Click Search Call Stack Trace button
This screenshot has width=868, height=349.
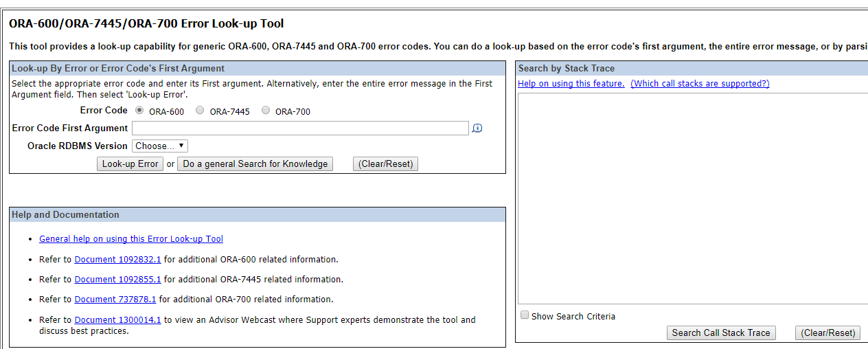[720, 333]
